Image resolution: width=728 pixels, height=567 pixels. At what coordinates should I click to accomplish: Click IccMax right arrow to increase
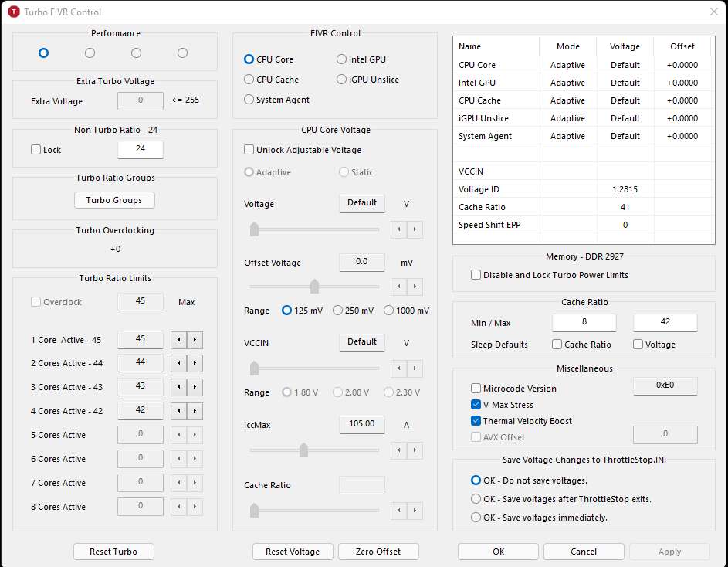pyautogui.click(x=415, y=450)
